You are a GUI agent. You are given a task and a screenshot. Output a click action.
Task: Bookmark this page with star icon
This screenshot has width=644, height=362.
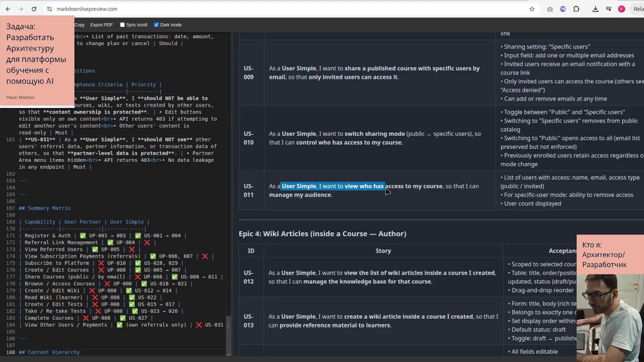click(532, 9)
